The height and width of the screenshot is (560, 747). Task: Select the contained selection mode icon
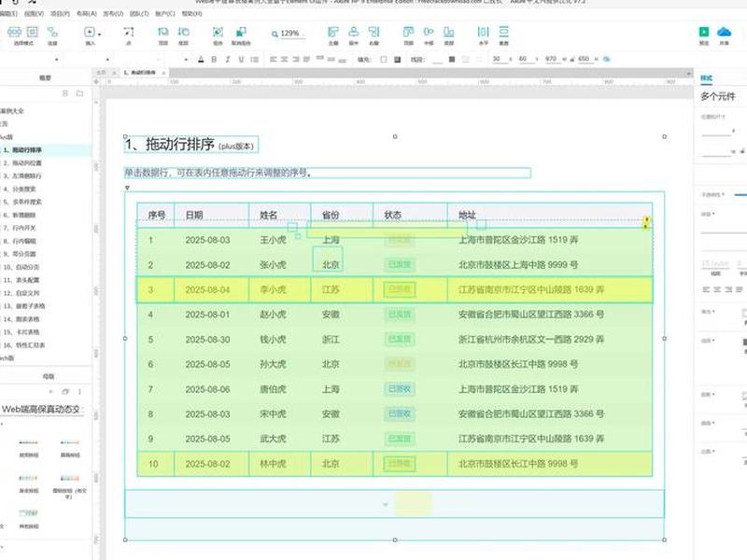point(32,32)
